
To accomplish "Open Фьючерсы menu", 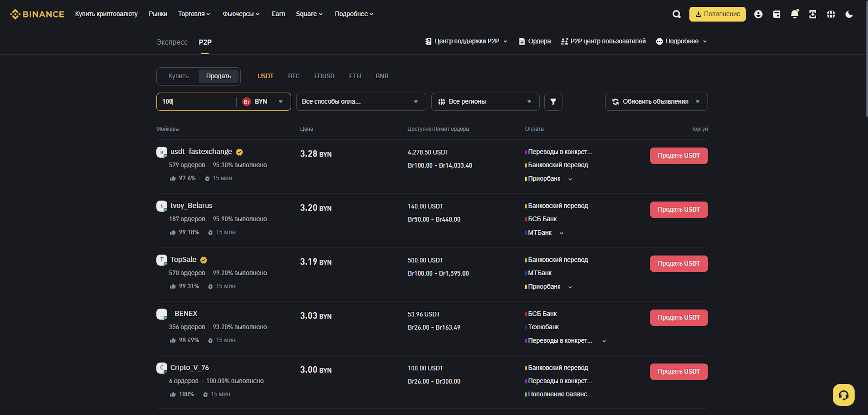I will point(241,14).
